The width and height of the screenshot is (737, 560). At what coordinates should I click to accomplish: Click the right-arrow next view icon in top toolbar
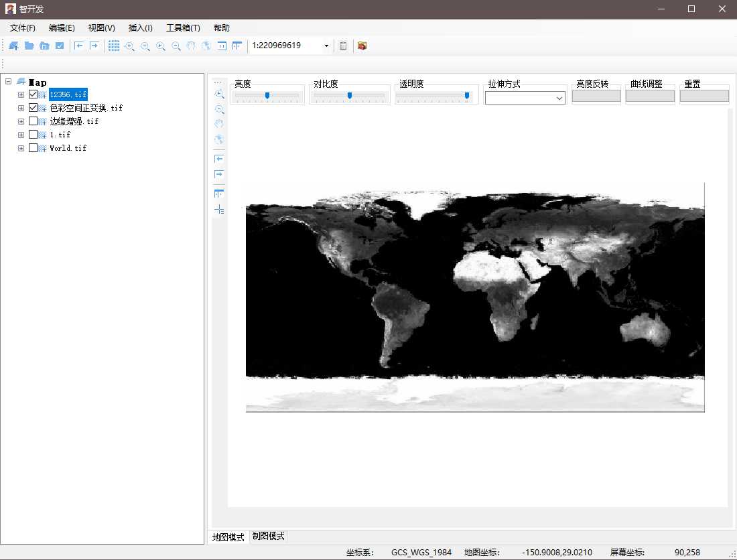click(x=94, y=46)
